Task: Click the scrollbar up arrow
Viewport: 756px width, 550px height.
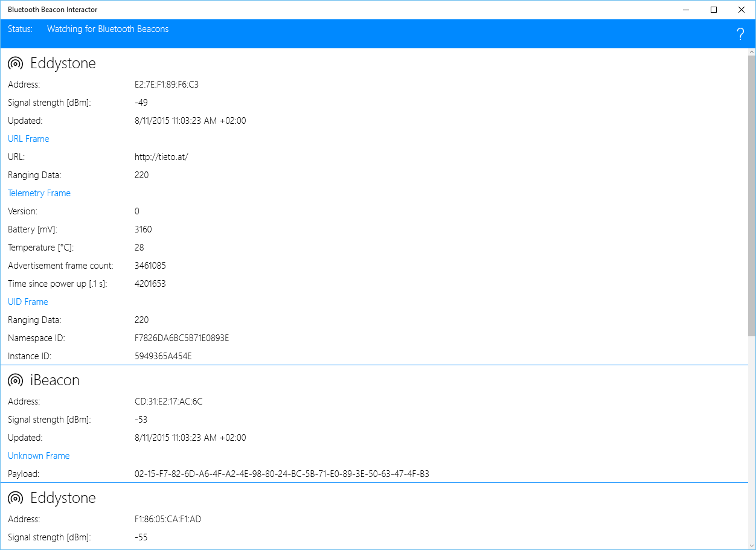Action: pos(751,52)
